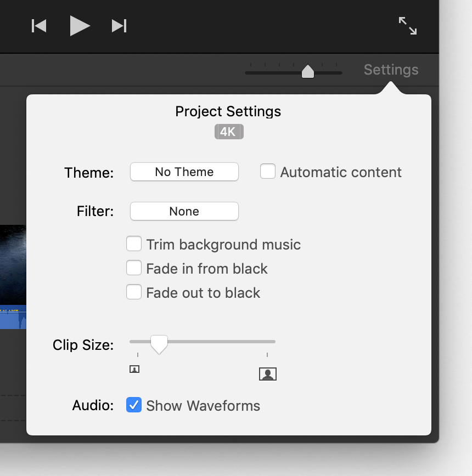Enable Trim background music
Viewport: 472px width, 476px height.
(134, 244)
